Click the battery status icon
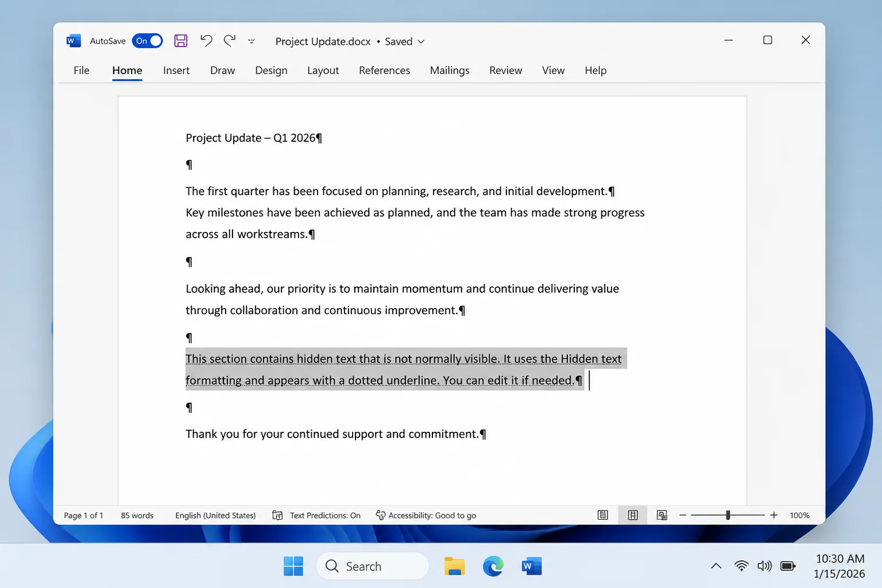Viewport: 882px width, 588px height. [788, 566]
